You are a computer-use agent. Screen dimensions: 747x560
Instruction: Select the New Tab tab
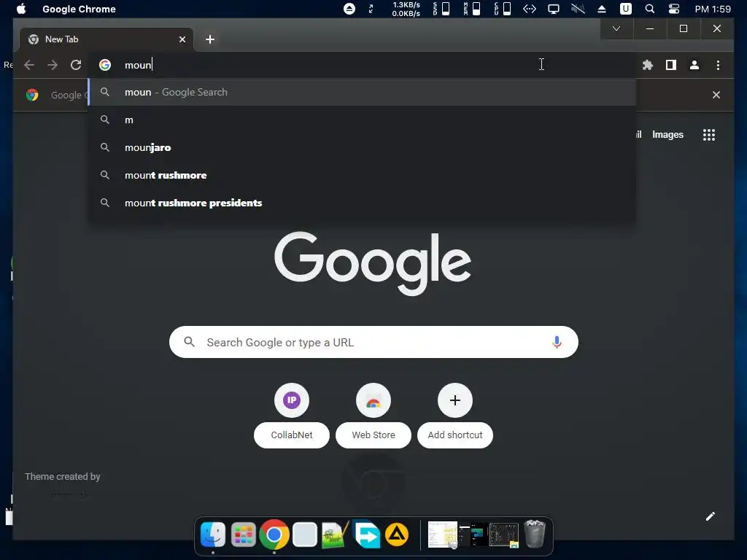(x=106, y=39)
